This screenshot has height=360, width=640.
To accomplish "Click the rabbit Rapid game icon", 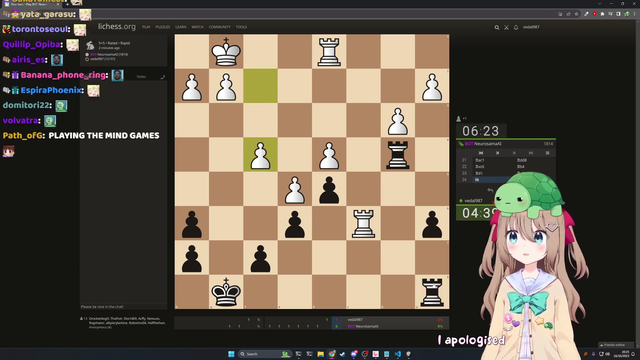I will 90,45.
